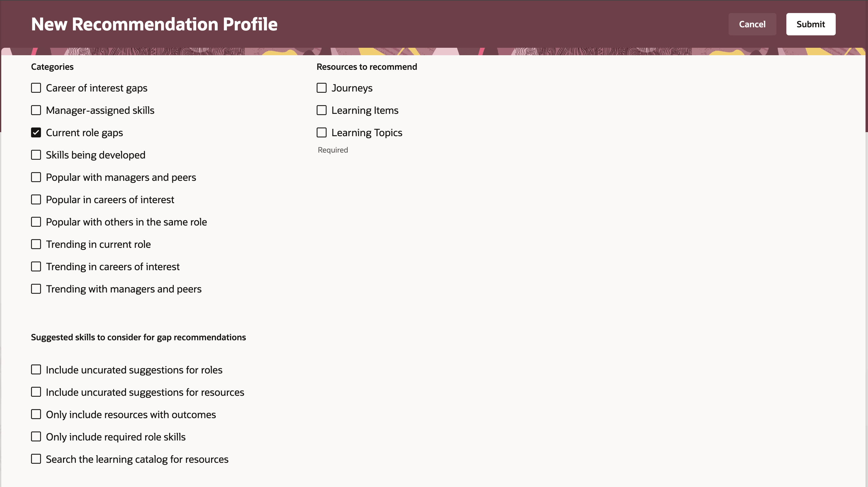Enable Popular in careers of interest
868x487 pixels.
coord(36,200)
